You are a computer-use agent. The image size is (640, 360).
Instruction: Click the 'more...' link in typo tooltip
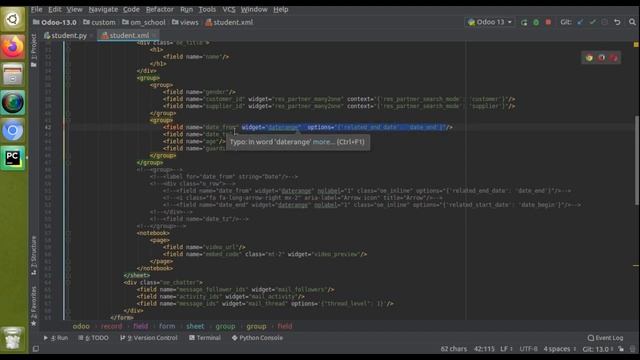323,142
